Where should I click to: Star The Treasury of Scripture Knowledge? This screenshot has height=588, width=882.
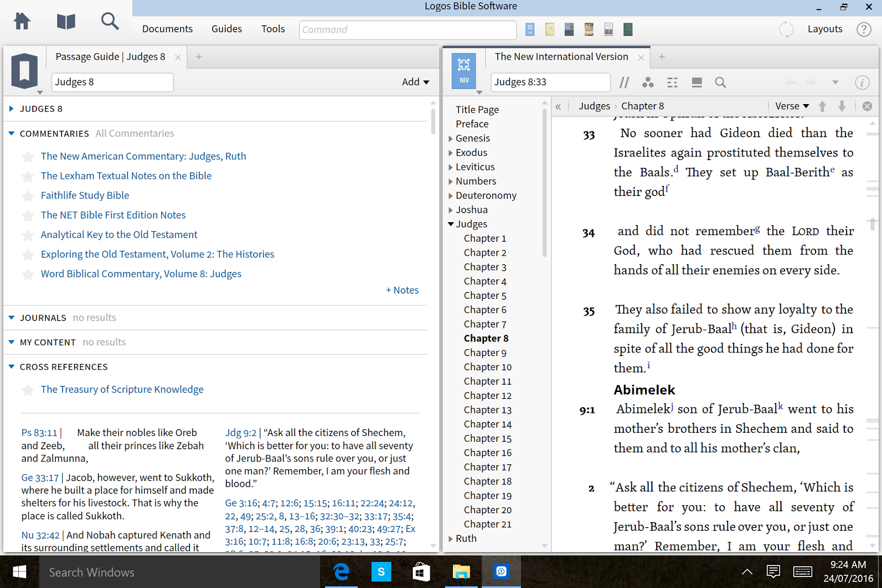[27, 390]
